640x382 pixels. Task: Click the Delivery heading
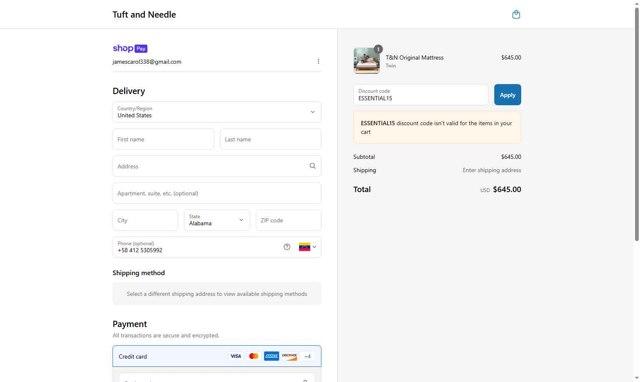(x=129, y=91)
